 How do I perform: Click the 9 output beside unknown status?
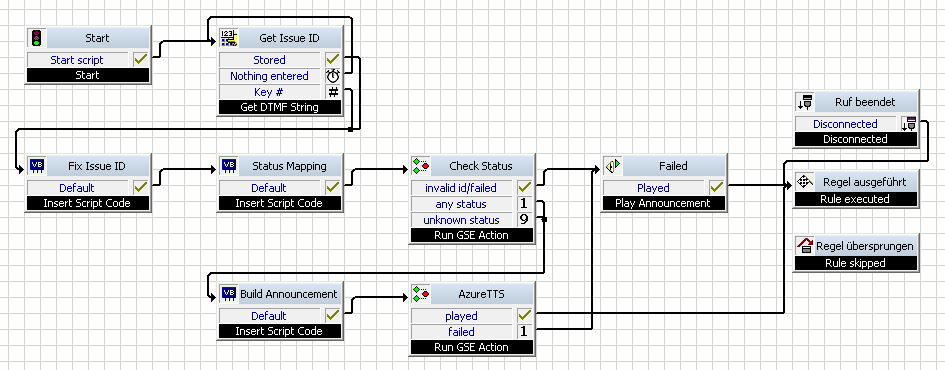pyautogui.click(x=524, y=219)
